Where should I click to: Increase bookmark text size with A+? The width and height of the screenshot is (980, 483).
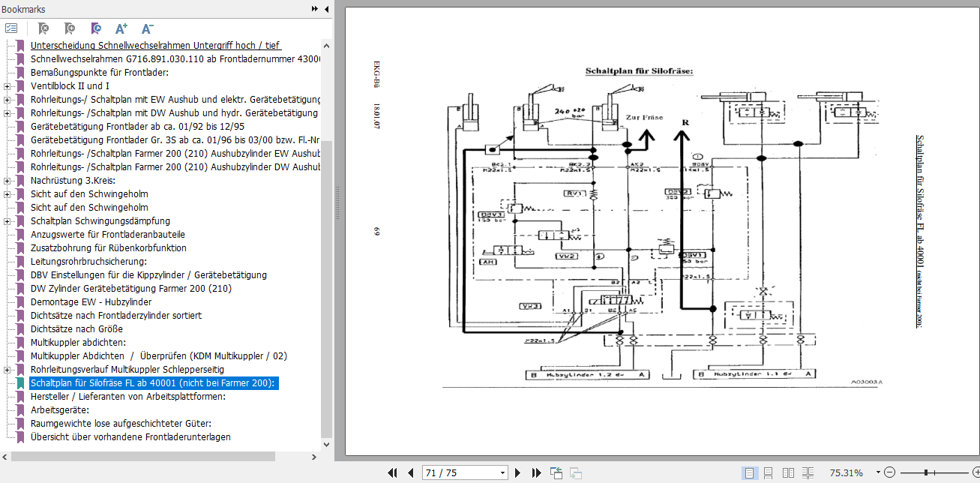(121, 28)
